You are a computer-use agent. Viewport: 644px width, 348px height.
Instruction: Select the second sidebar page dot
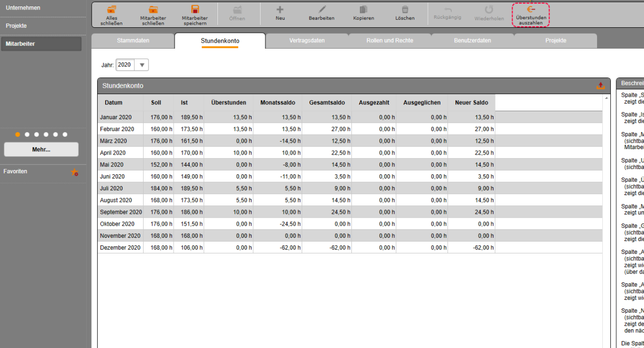tap(27, 135)
